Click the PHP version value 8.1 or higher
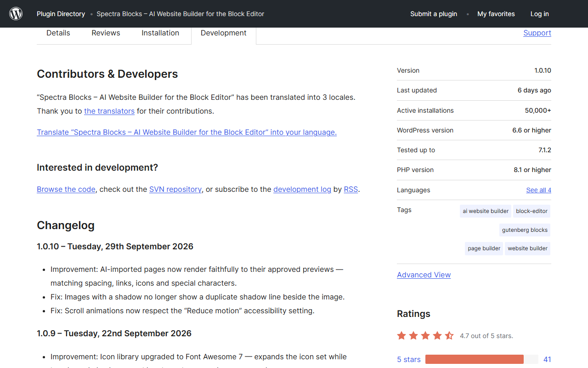Image resolution: width=588 pixels, height=368 pixels. point(532,170)
